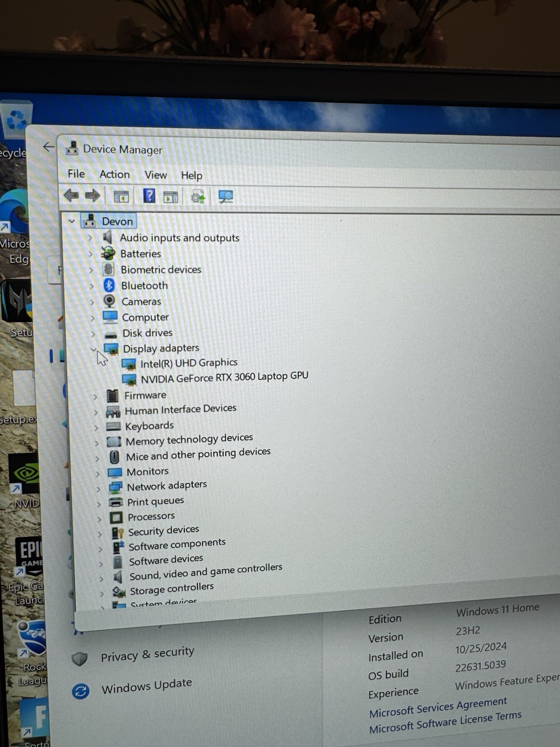The width and height of the screenshot is (560, 747).
Task: Click the Scan for hardware changes icon
Action: tap(226, 197)
